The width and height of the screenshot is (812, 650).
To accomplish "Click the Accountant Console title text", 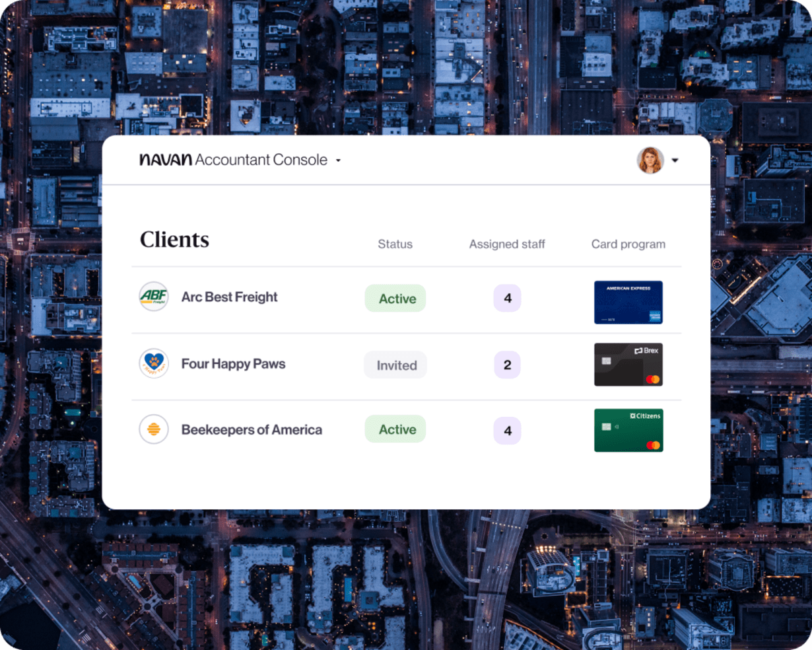I will click(261, 160).
